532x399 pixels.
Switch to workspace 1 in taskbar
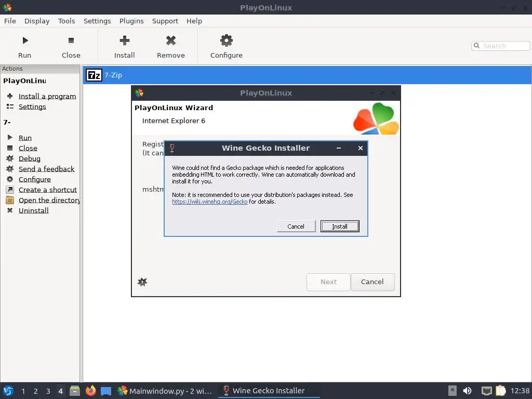[23, 391]
